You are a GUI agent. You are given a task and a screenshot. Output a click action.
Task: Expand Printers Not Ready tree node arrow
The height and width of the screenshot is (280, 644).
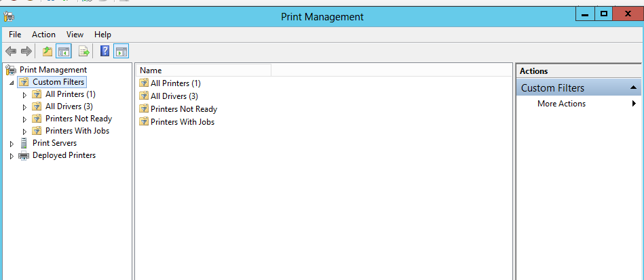point(24,120)
